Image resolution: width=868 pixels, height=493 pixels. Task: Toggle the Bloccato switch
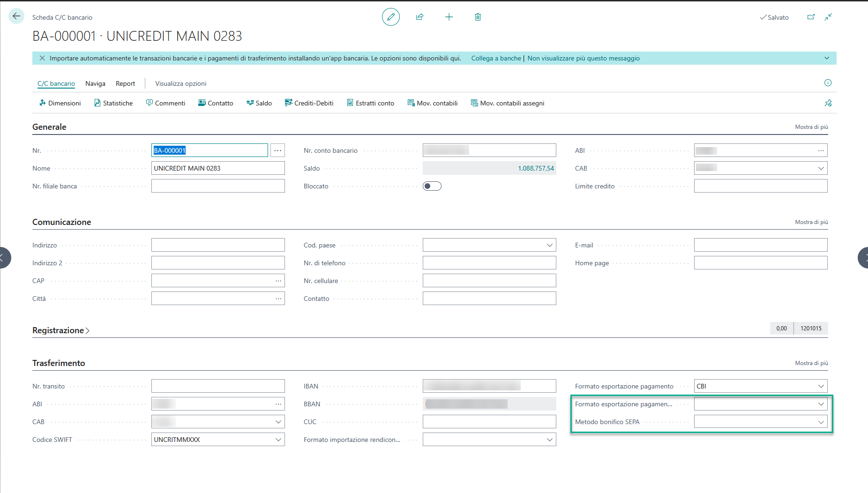pos(432,186)
